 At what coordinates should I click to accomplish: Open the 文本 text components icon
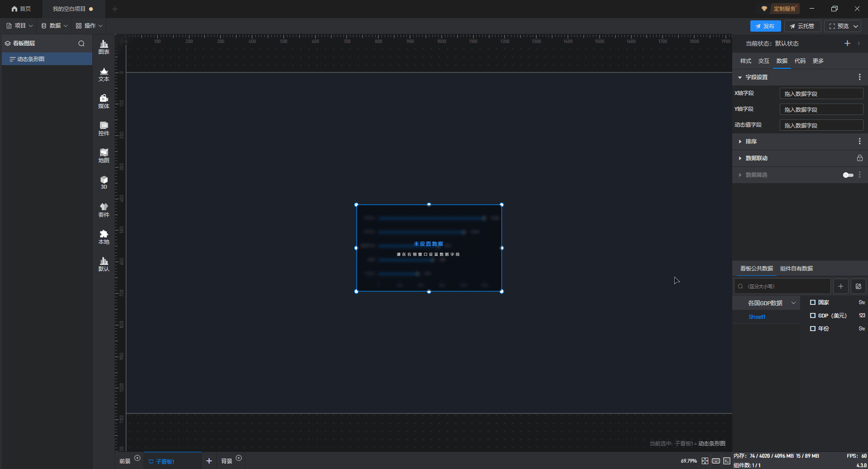[104, 74]
